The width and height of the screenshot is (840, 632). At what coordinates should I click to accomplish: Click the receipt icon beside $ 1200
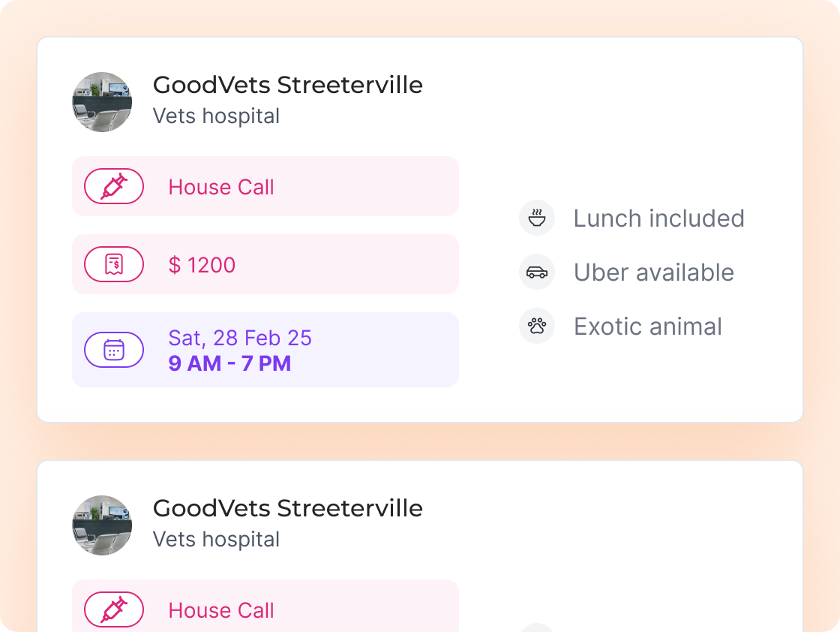[x=114, y=264]
